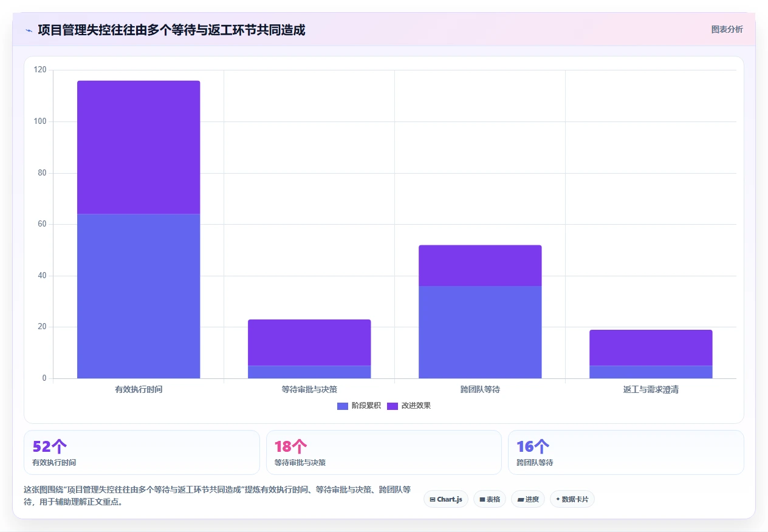Click the icon in the Chart.js tag
This screenshot has height=532, width=768.
click(x=433, y=500)
